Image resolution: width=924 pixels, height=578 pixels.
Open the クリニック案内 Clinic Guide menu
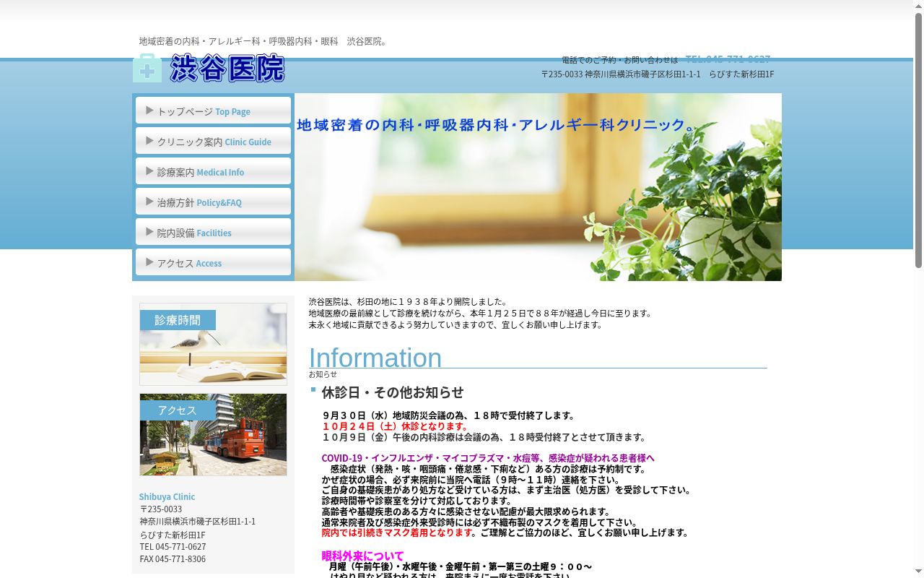pos(213,141)
